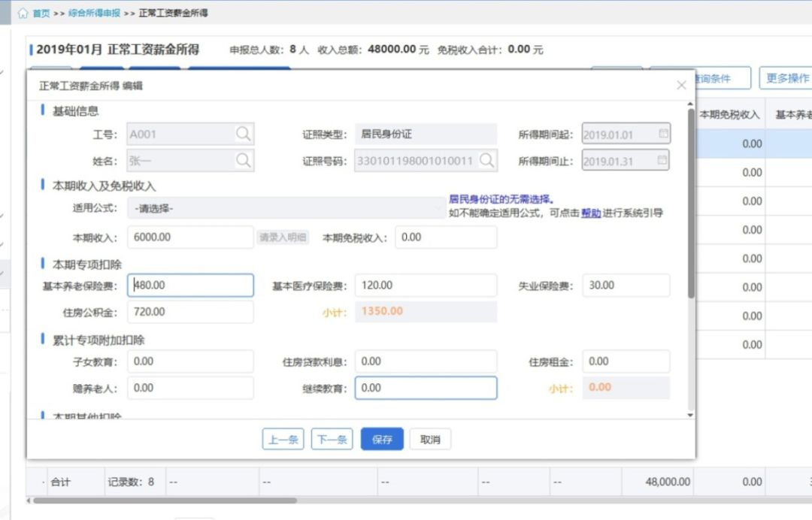812x520 pixels.
Task: Open calendar for 所得期间止 date
Action: tap(663, 161)
